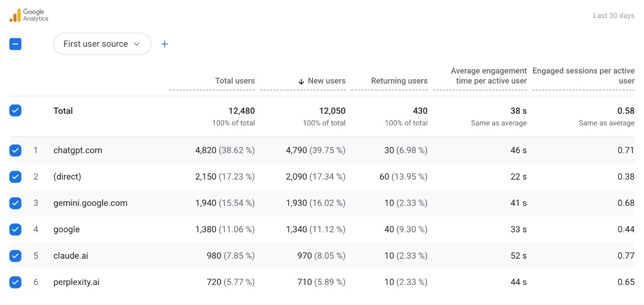Select the chatgpt.com source name

(x=78, y=150)
